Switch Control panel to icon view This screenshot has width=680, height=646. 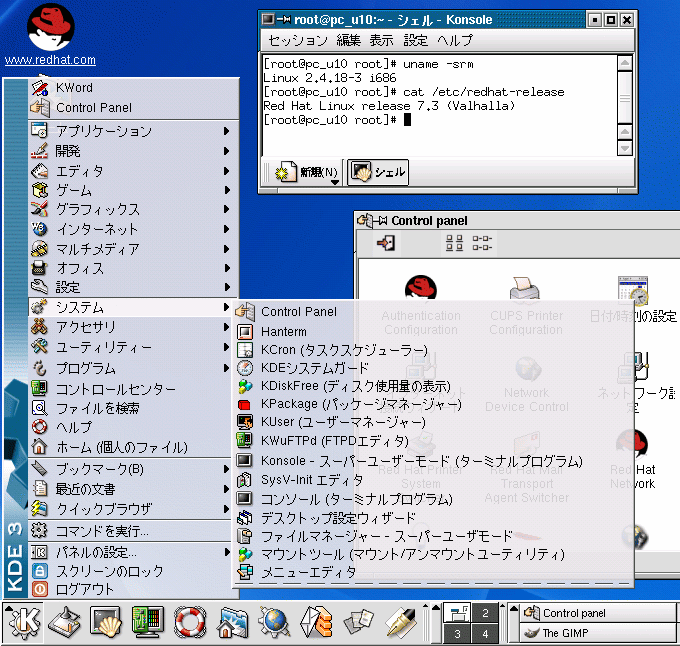(x=454, y=243)
